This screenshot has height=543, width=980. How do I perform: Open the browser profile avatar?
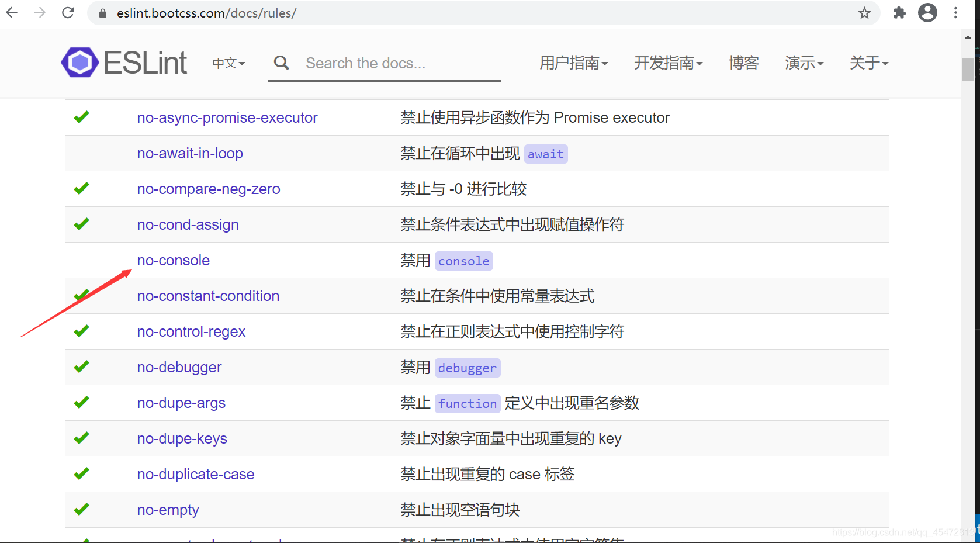click(927, 12)
